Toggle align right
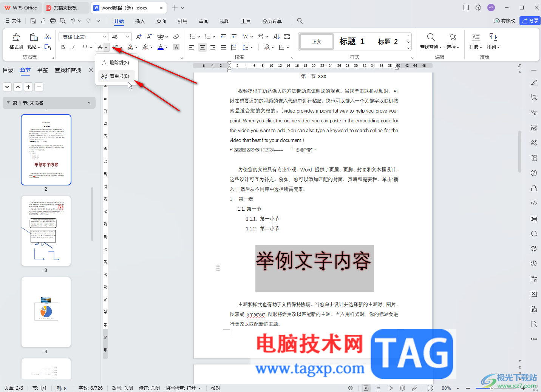541x392 pixels. tap(213, 47)
